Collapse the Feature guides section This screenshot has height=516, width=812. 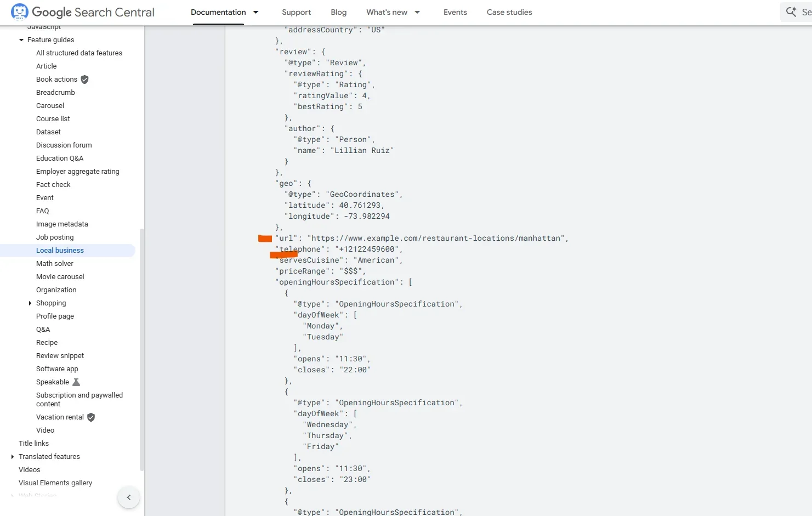click(x=21, y=40)
